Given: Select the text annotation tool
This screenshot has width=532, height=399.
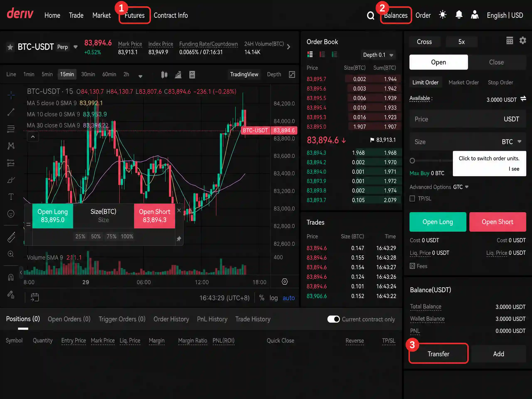Looking at the screenshot, I should coord(11,197).
